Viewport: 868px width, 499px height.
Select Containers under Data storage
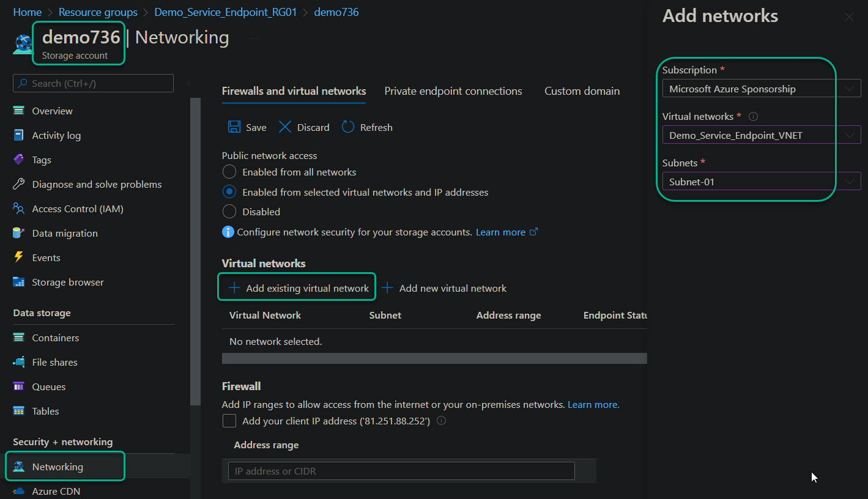coord(55,338)
